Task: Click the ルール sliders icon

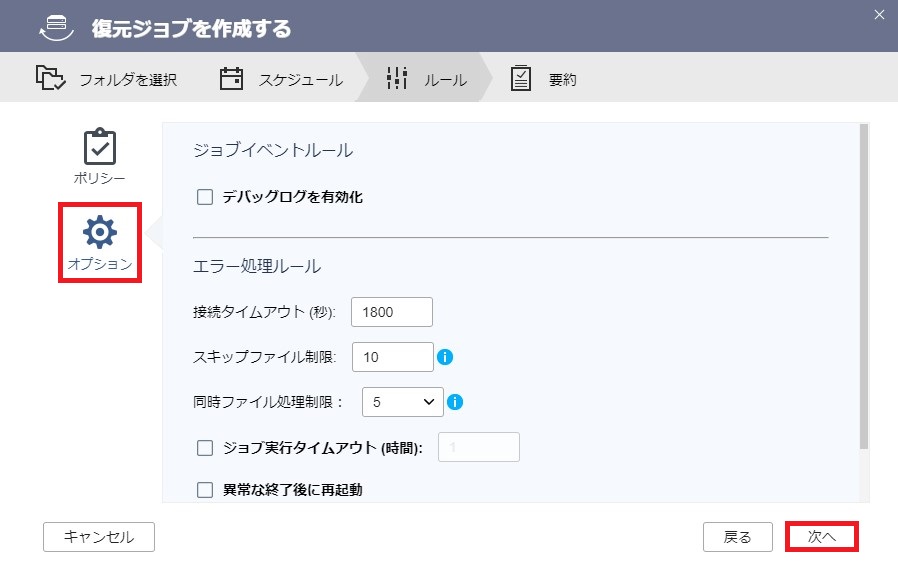Action: [397, 79]
